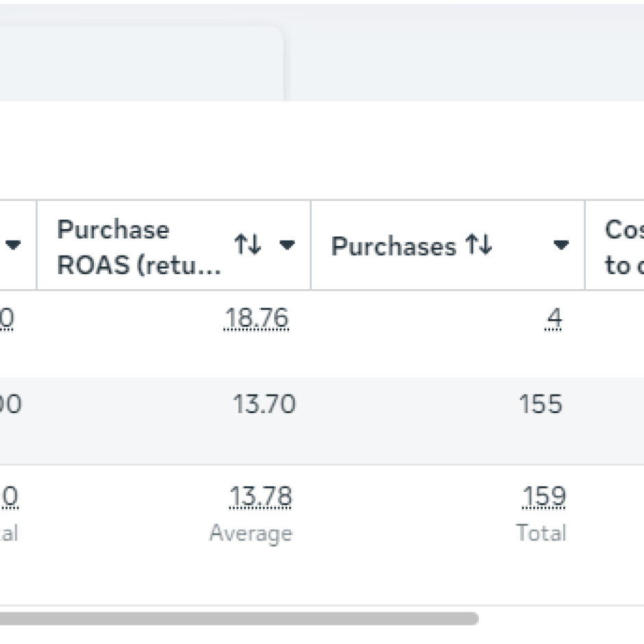Click the horizontal scrollbar thumb below the table
The height and width of the screenshot is (644, 644).
239,619
